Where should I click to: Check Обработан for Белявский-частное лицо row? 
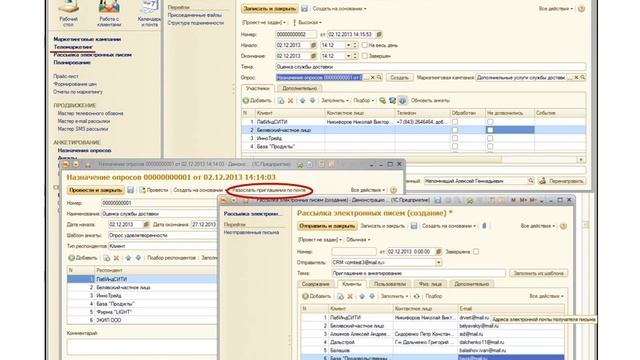455,130
